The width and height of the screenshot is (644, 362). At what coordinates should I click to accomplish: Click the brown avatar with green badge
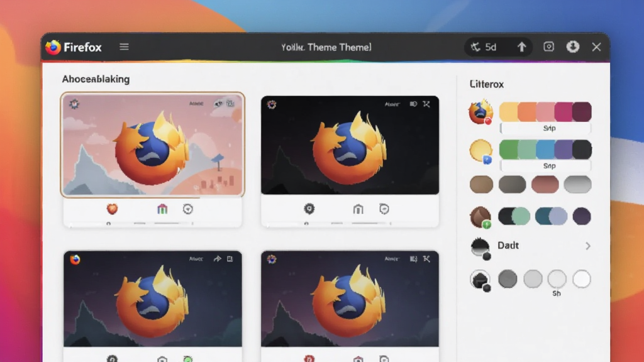480,217
